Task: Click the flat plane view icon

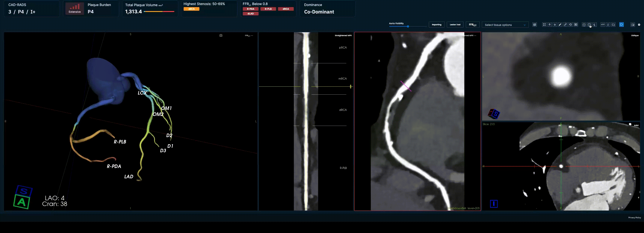Action: coord(603,25)
